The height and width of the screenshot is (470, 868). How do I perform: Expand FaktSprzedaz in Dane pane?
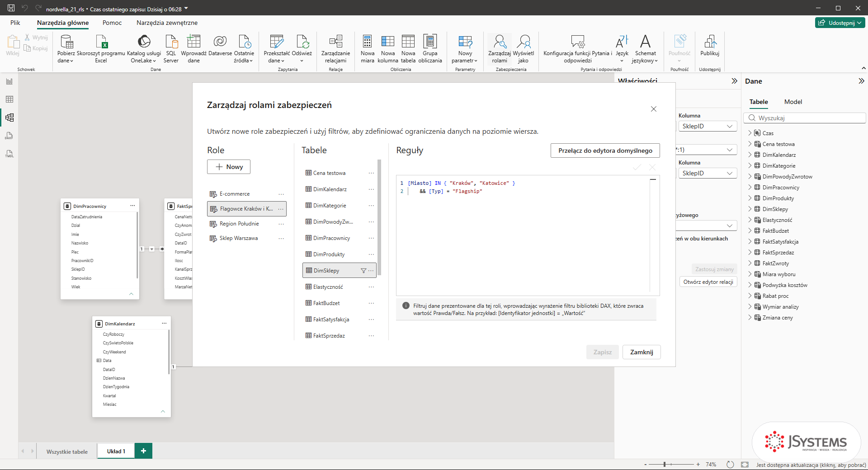coord(750,252)
